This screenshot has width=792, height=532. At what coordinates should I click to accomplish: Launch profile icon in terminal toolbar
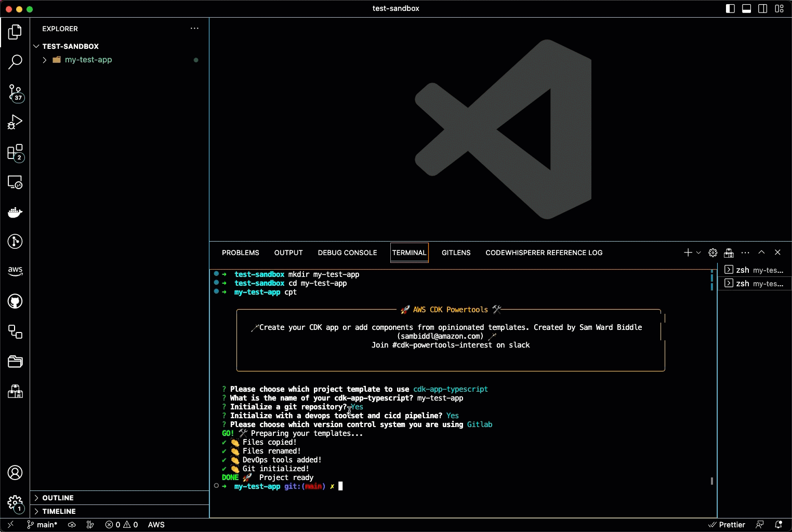pyautogui.click(x=729, y=252)
